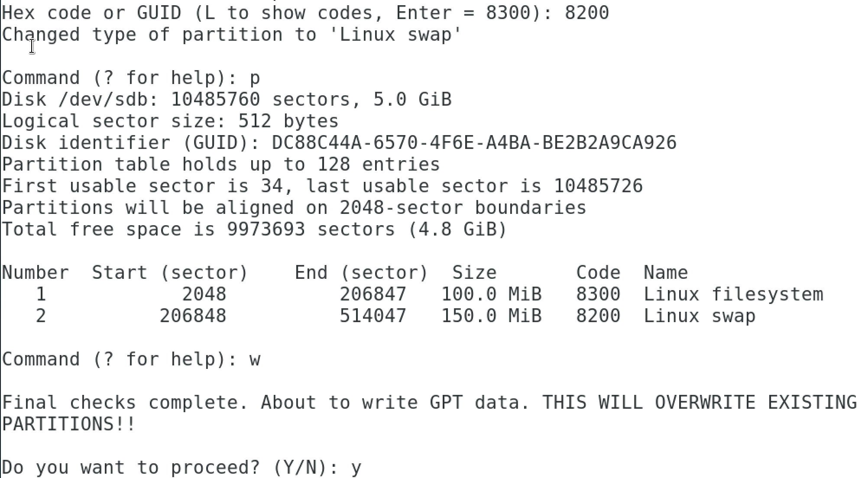This screenshot has width=868, height=478.
Task: Click the 'y' answer after proceed prompt
Action: coord(356,468)
